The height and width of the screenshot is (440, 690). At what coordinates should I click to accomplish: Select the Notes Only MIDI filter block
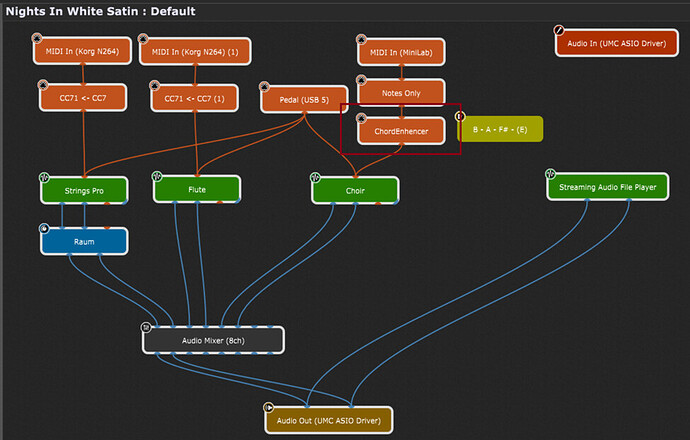click(402, 92)
